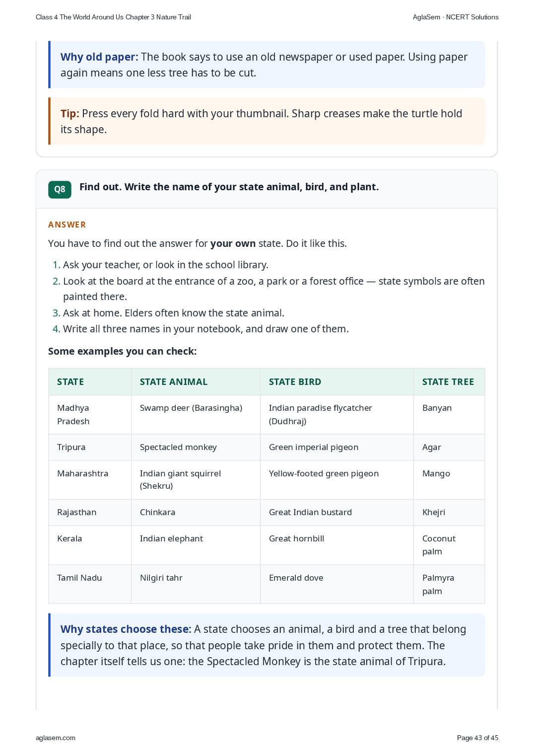
Task: Click the AglaSem NCERT Solutions header text
Action: coord(456,17)
